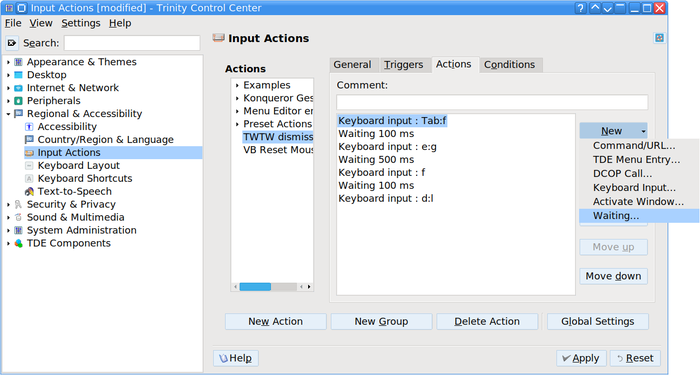Click the Appearance & Themes category icon
Viewport: 700px width, 376px height.
tap(18, 62)
